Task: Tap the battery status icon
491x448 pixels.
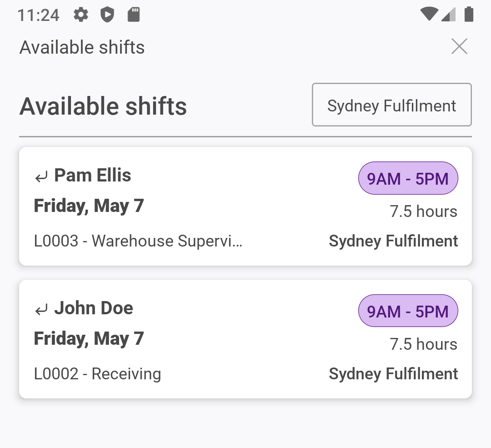Action: 469,15
